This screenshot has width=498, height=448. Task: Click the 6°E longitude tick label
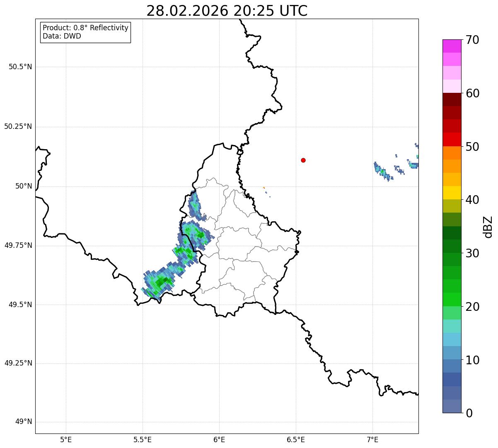click(219, 440)
